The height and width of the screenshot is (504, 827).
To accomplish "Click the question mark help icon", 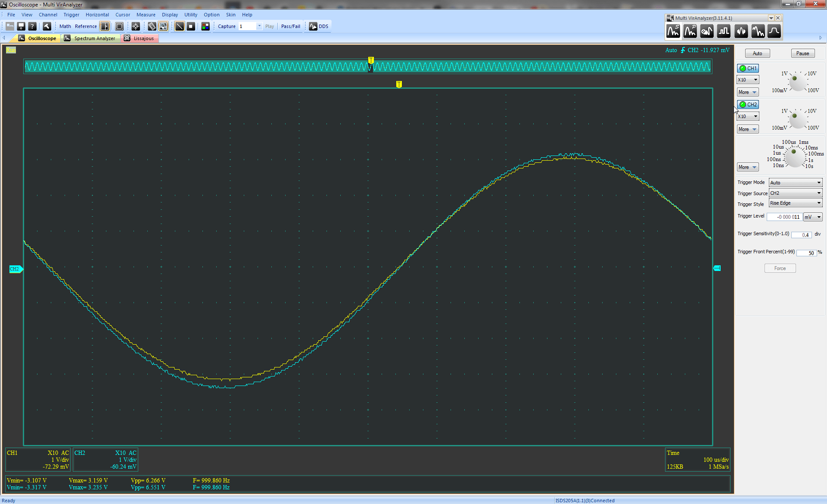I will (x=32, y=26).
